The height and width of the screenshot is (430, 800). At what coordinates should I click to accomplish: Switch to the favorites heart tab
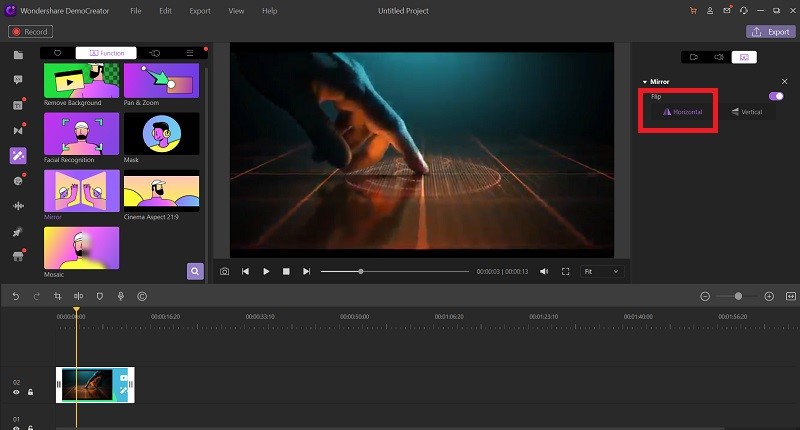(58, 53)
